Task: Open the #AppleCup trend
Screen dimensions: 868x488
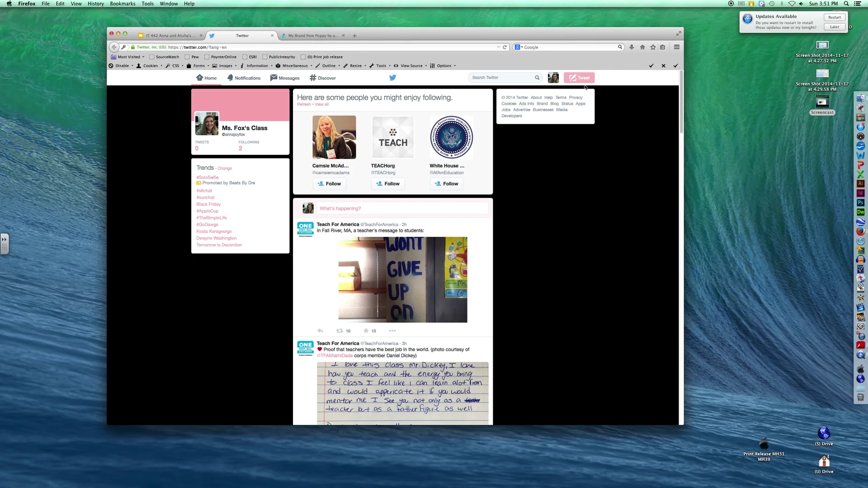Action: click(x=207, y=211)
